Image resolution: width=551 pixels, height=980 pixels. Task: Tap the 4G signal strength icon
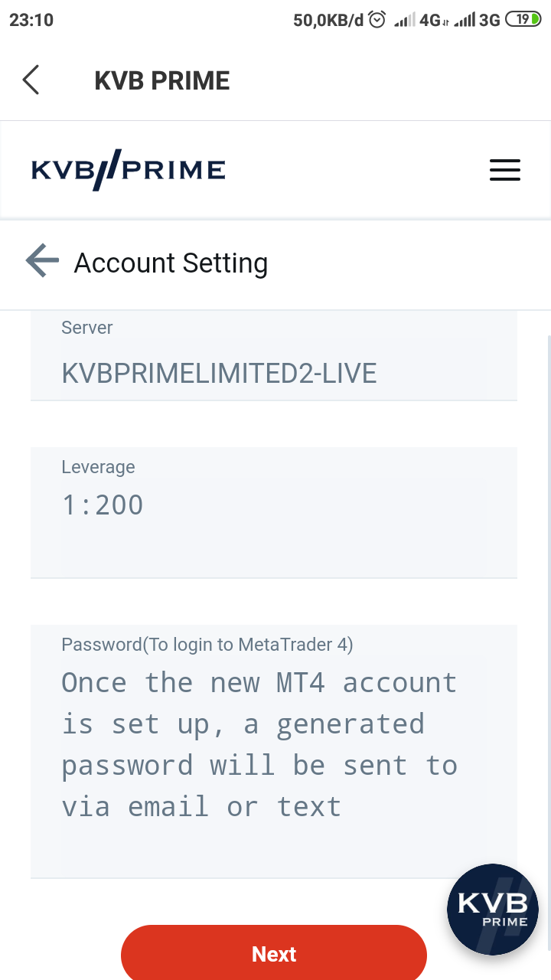click(x=419, y=20)
